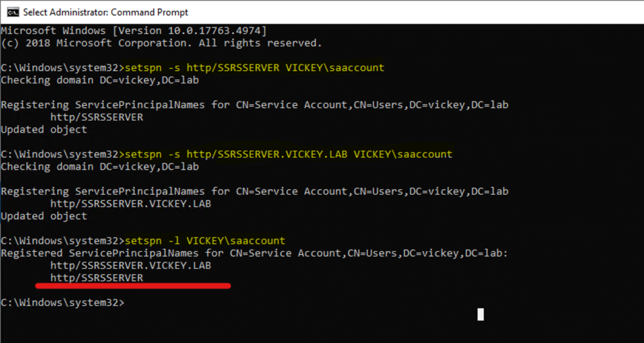Click the 'Registered ServicePrincipalNames for CN=Service Account' line

pyautogui.click(x=255, y=254)
